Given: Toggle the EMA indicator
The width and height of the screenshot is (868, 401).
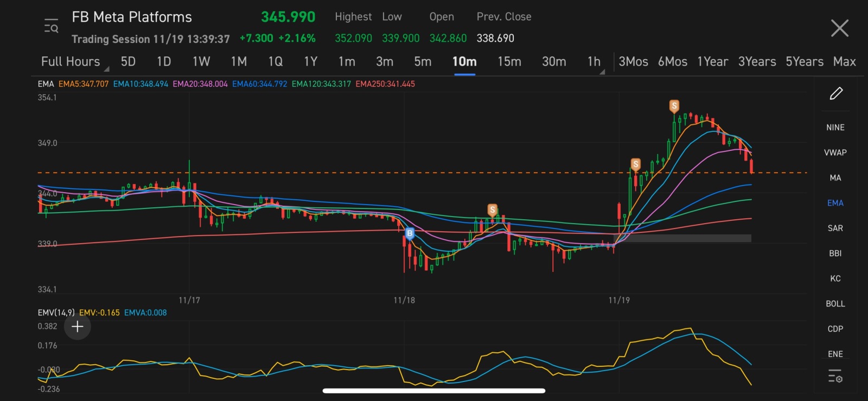Looking at the screenshot, I should tap(835, 203).
